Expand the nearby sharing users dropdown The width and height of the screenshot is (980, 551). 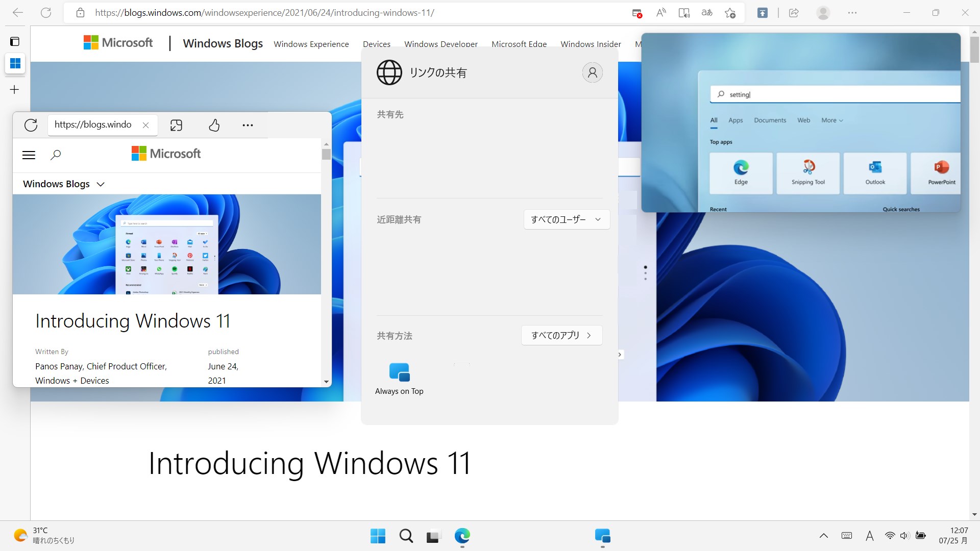click(567, 219)
